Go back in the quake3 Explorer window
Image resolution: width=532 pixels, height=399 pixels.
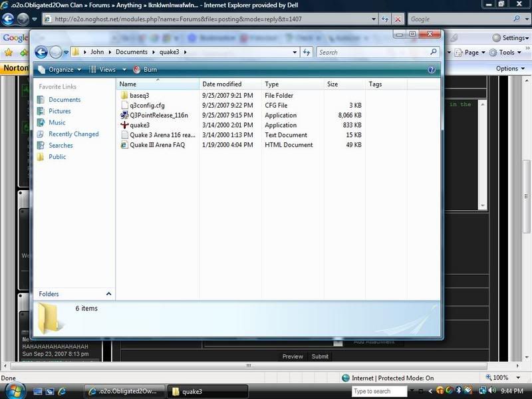coord(41,53)
